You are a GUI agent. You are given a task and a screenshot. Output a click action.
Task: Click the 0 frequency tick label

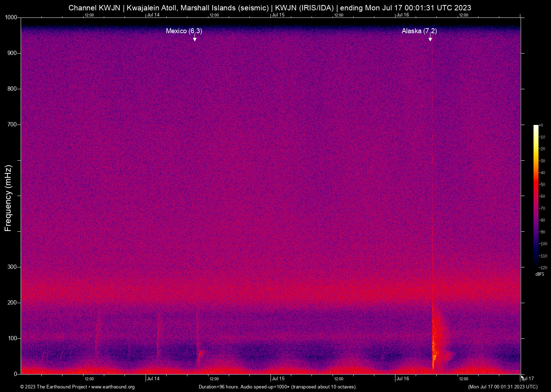16,373
